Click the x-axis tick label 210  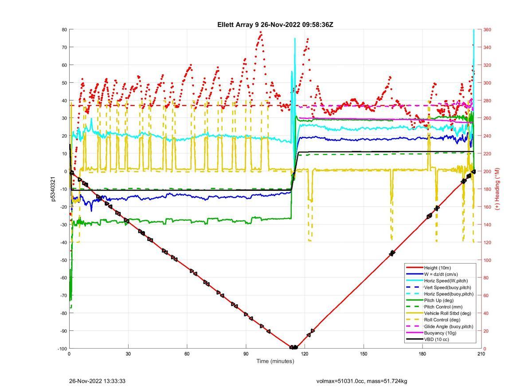[x=481, y=354]
